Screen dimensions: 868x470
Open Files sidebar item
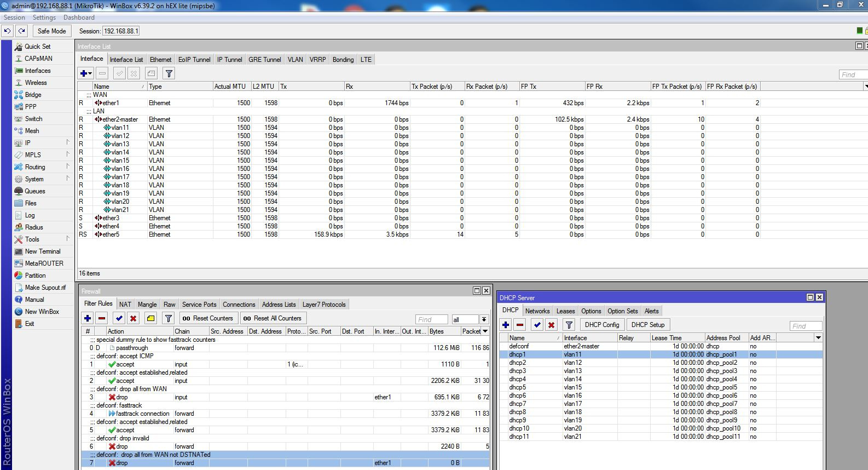click(31, 203)
